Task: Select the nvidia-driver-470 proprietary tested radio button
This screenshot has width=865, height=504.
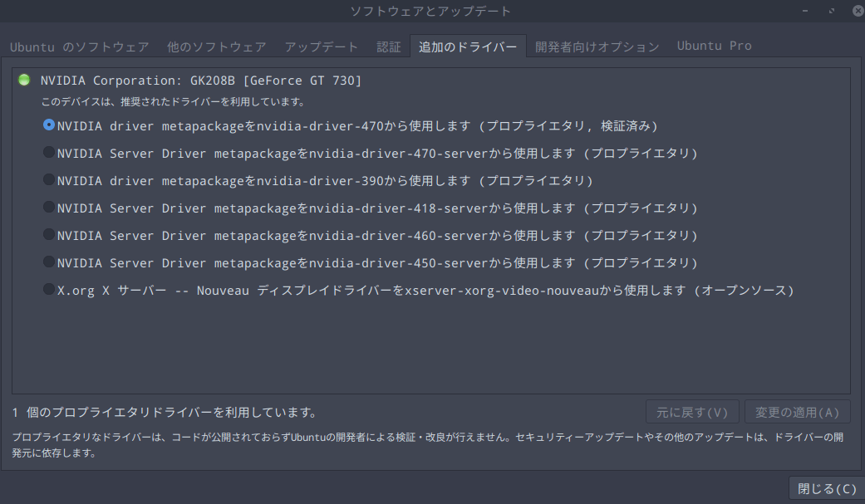Action: point(49,125)
